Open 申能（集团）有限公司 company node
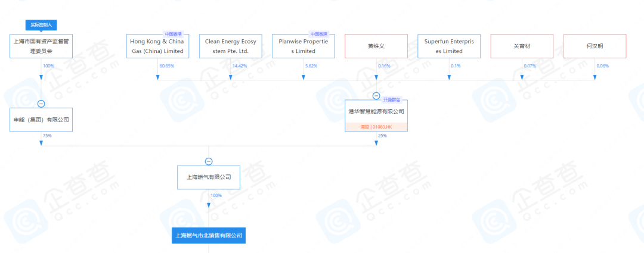This screenshot has width=644, height=253. [41, 120]
